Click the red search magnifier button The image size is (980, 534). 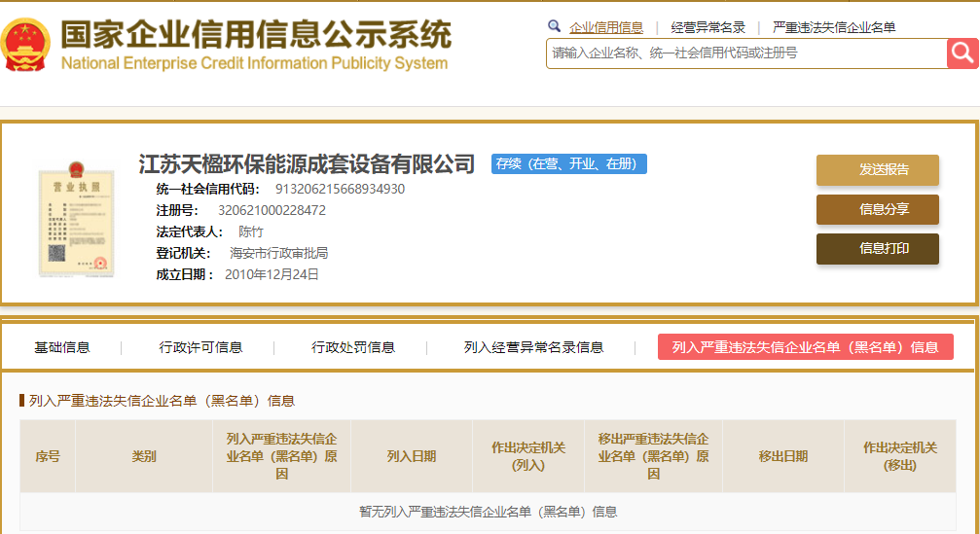click(x=962, y=53)
